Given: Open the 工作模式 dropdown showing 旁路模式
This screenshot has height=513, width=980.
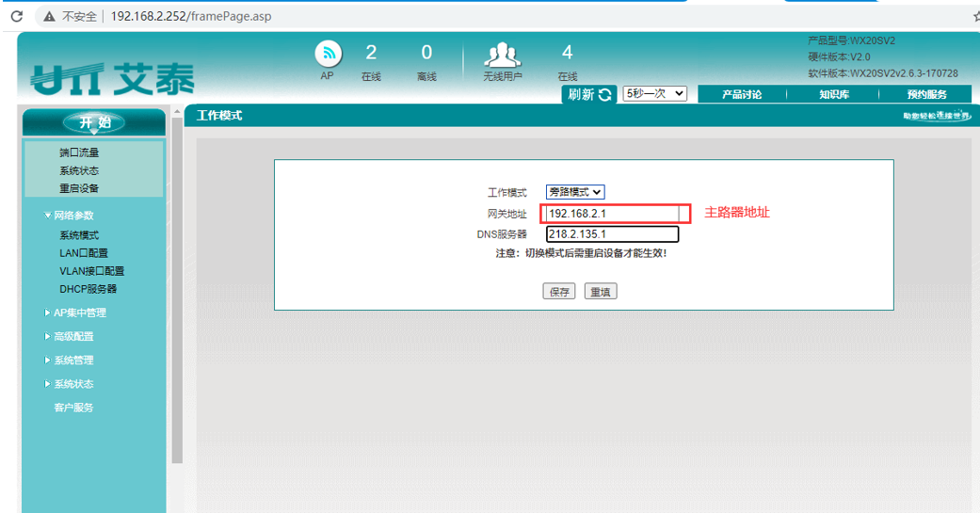Looking at the screenshot, I should (575, 192).
